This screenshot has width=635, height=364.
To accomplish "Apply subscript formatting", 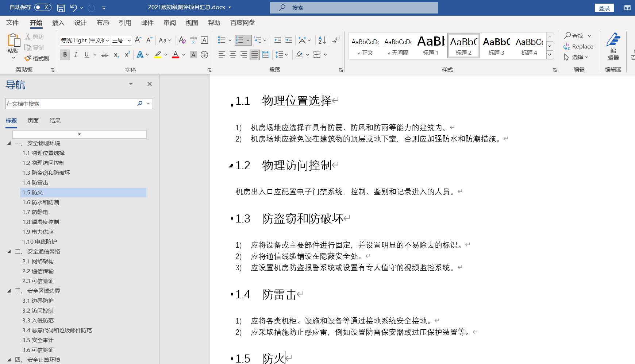I will point(116,55).
